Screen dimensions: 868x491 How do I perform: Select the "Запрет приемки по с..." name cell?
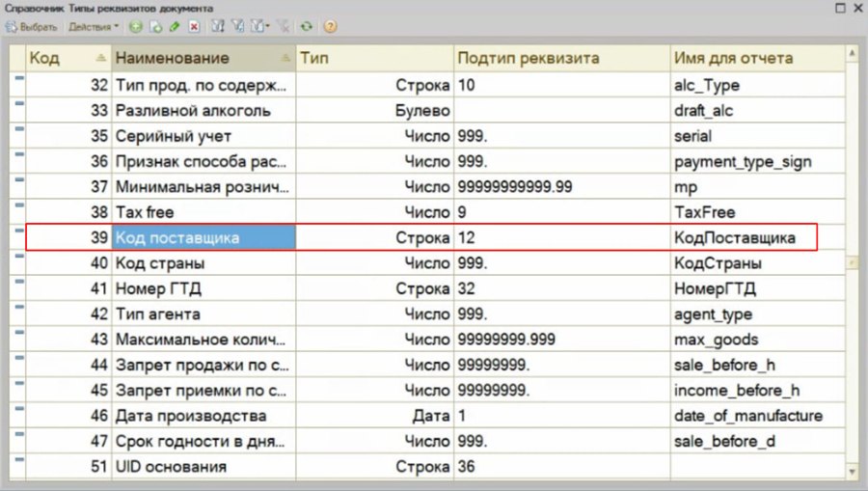tap(203, 391)
